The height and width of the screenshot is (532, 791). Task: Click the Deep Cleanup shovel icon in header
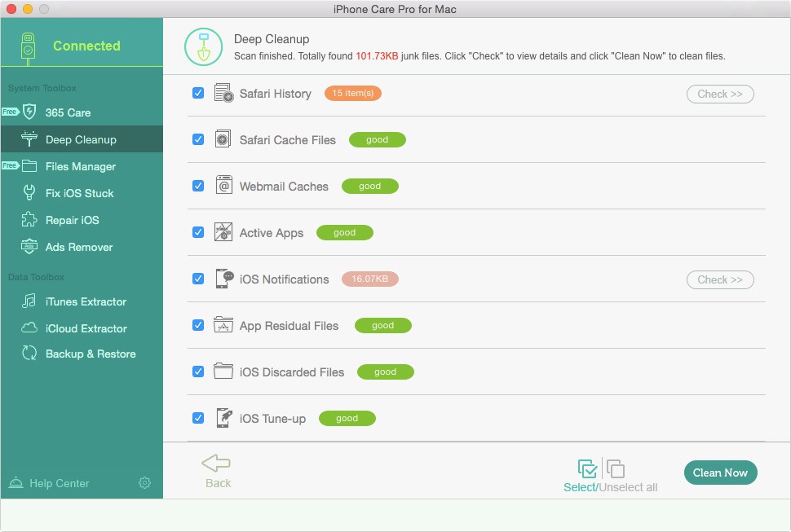pyautogui.click(x=203, y=47)
